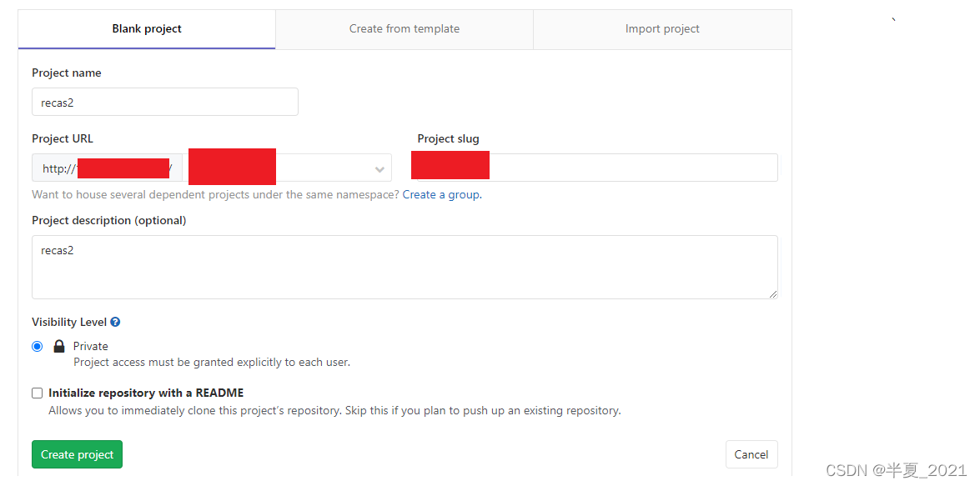Click the Project URL http:// prefix field
The image size is (980, 486).
(107, 168)
